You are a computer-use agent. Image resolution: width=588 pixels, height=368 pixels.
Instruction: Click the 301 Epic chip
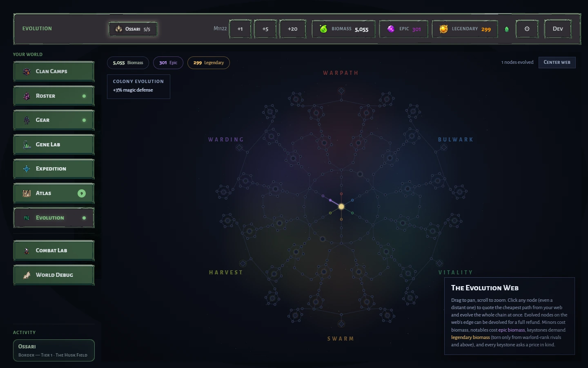168,63
